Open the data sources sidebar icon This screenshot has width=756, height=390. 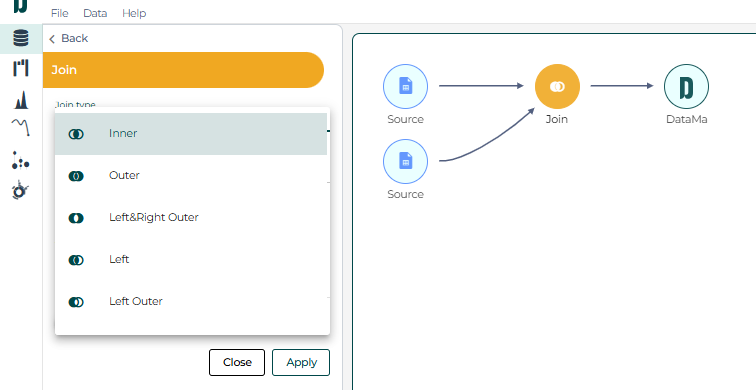pos(21,38)
